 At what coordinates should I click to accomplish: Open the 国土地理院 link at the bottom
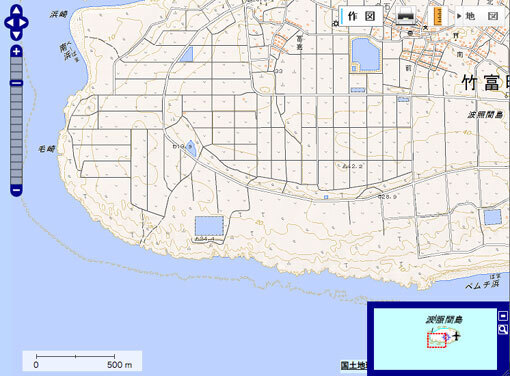[354, 365]
